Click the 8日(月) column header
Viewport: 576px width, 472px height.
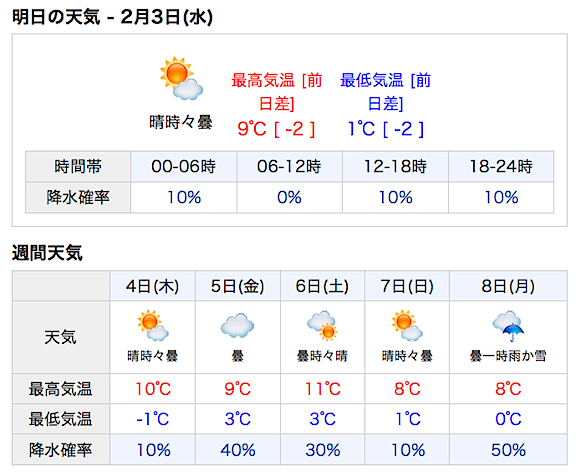508,286
